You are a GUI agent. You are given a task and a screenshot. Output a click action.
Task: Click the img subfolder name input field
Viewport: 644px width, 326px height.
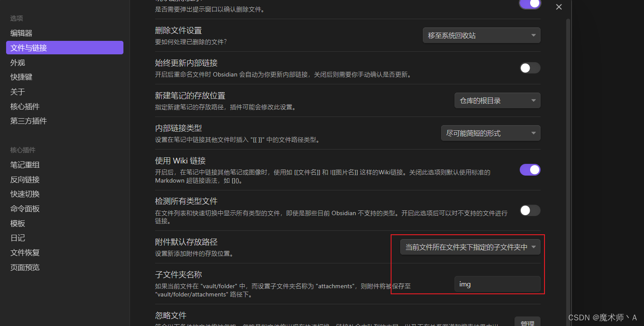(x=497, y=284)
